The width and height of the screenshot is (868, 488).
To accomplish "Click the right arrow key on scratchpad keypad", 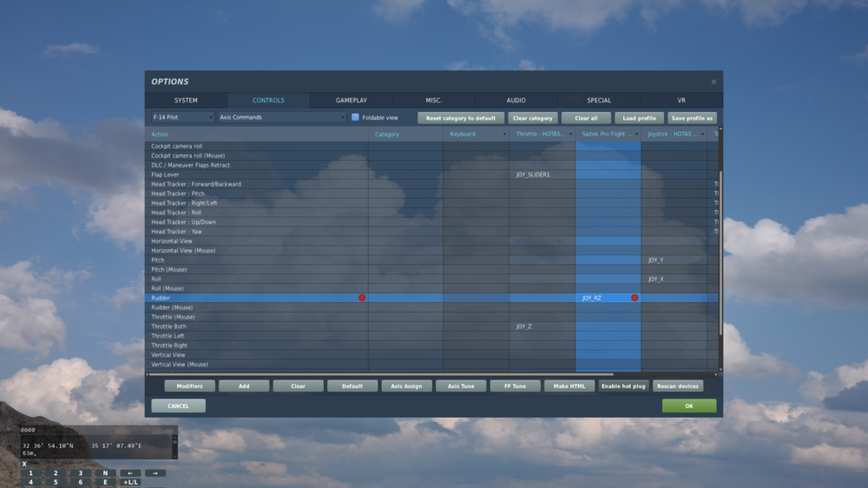I will point(155,473).
